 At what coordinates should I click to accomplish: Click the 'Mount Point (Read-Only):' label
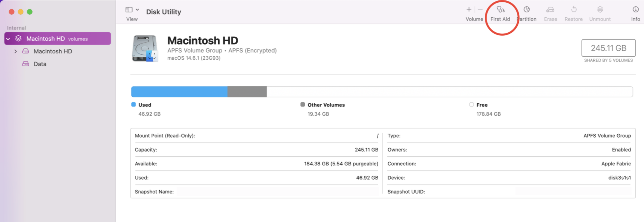(165, 136)
